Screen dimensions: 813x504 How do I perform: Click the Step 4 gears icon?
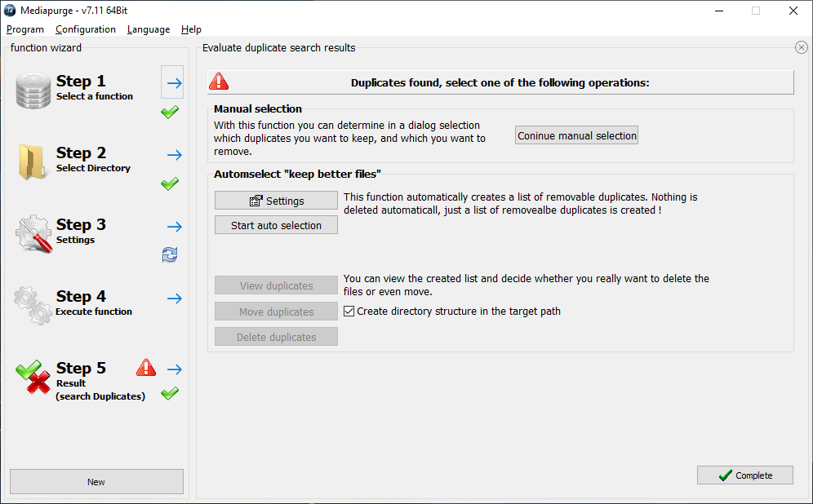(x=33, y=306)
